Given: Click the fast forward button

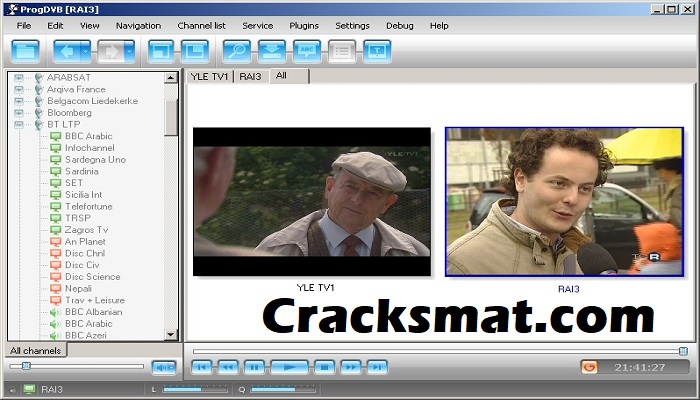Looking at the screenshot, I should coord(351,367).
